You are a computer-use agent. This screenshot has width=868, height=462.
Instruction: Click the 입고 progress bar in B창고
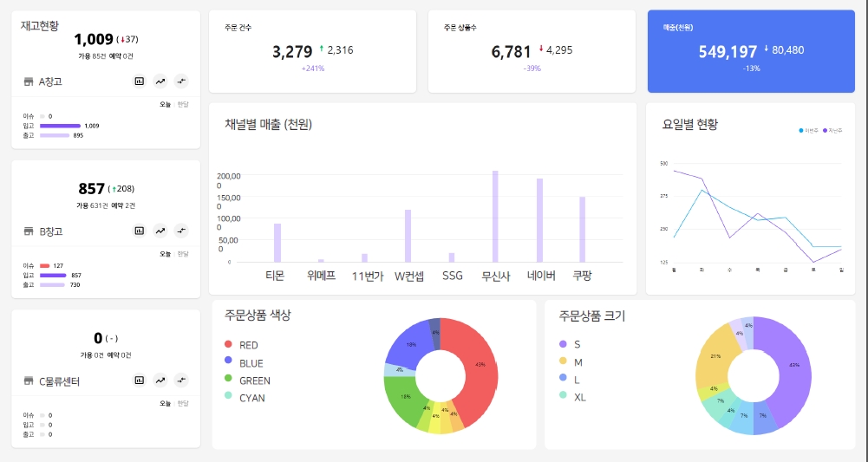[53, 275]
